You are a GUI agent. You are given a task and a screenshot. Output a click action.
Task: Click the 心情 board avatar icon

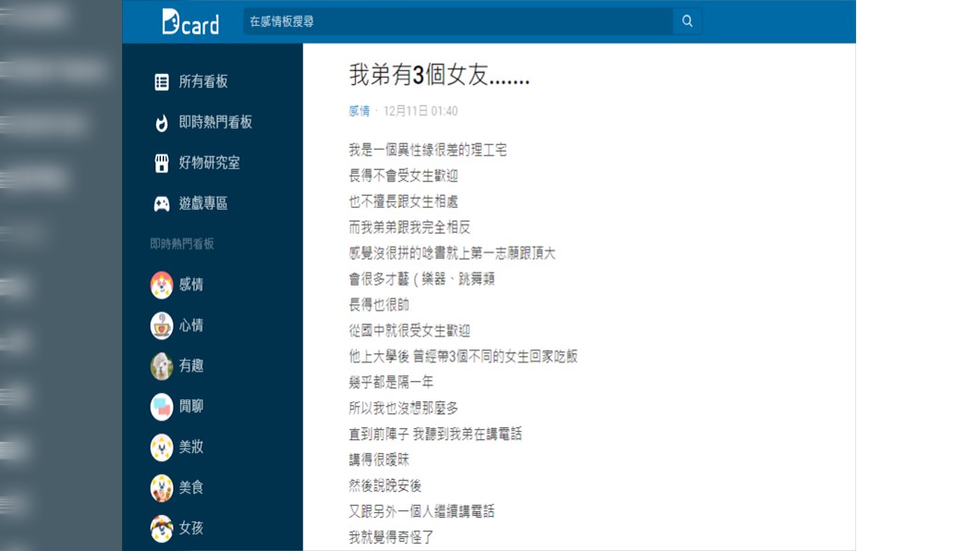(x=161, y=325)
